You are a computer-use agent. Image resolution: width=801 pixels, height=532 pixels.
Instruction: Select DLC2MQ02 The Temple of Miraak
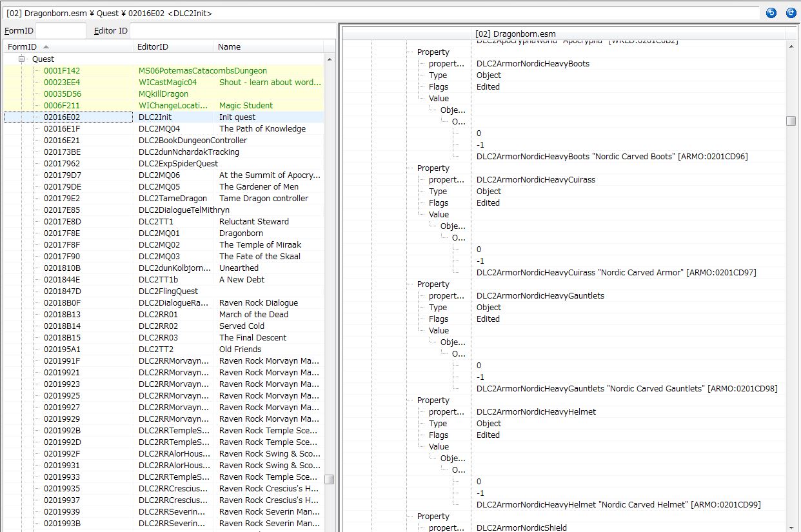pyautogui.click(x=164, y=244)
